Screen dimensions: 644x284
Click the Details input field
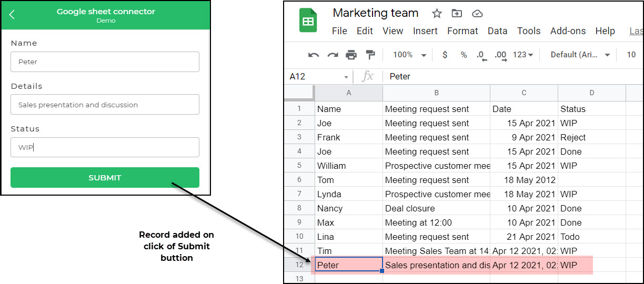pos(105,105)
